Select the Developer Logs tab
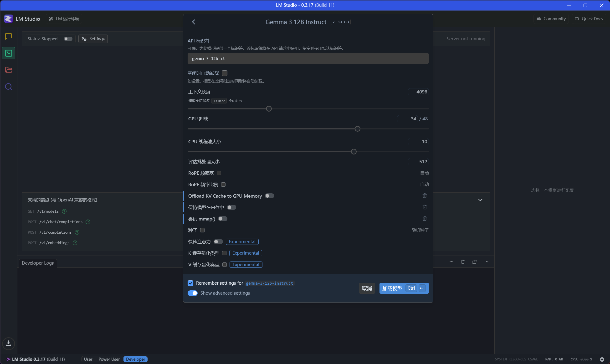The height and width of the screenshot is (364, 610). point(38,263)
